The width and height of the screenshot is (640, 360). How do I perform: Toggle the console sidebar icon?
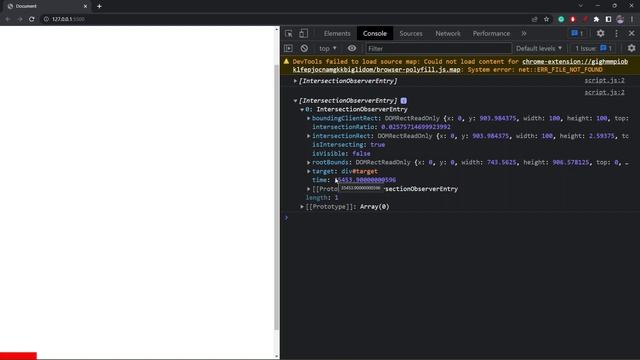coord(288,48)
